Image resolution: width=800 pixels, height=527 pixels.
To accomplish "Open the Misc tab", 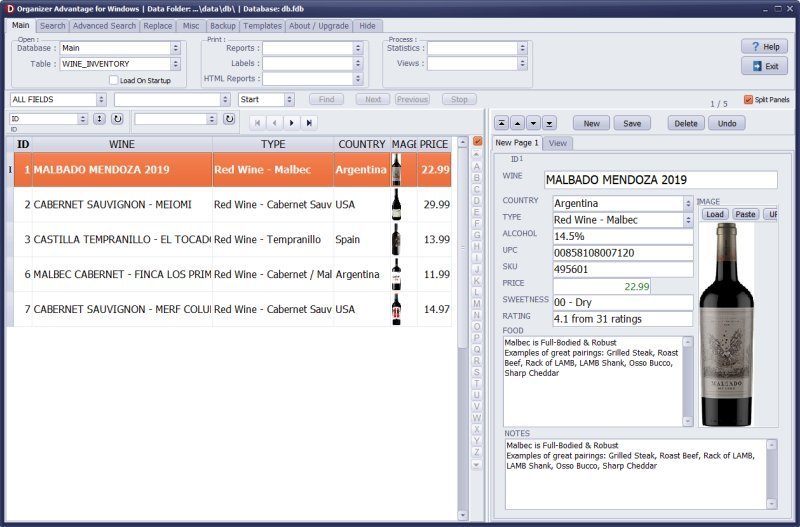I will point(191,26).
